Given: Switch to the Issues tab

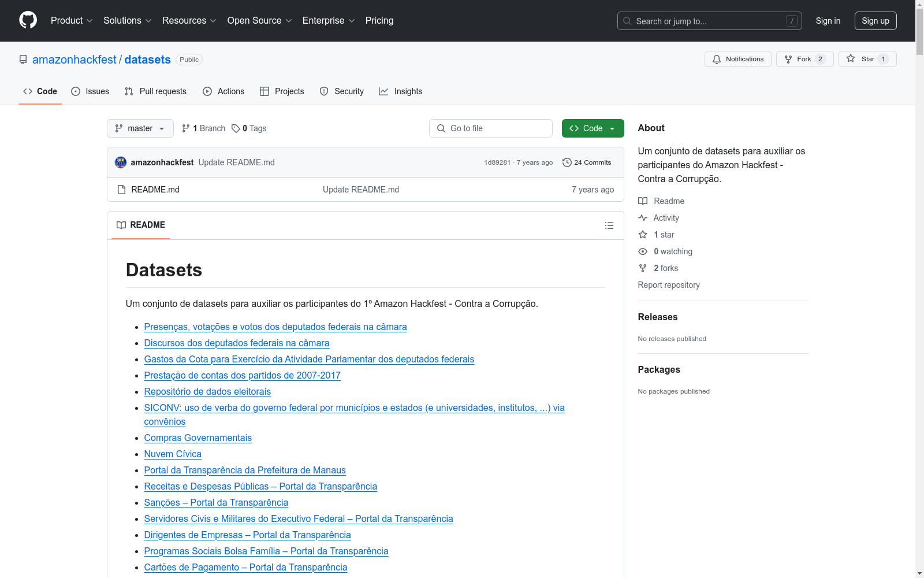Looking at the screenshot, I should coord(90,91).
